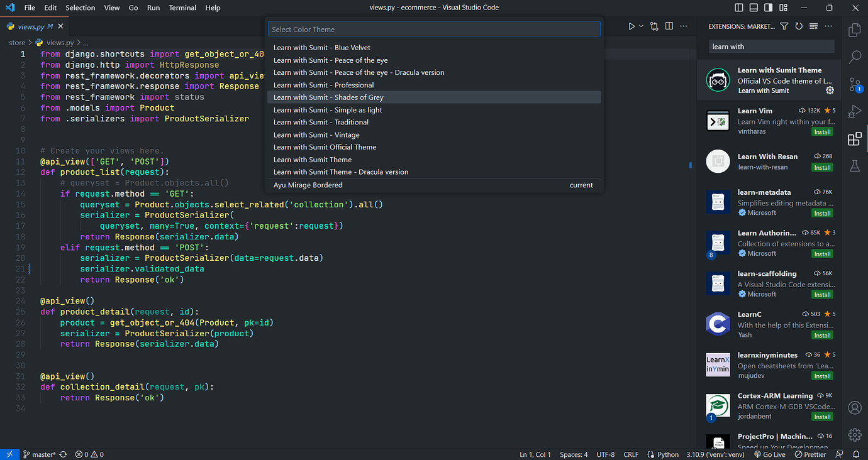Open Source Control showing one pending change
Screen dimensions: 868x460
854,84
